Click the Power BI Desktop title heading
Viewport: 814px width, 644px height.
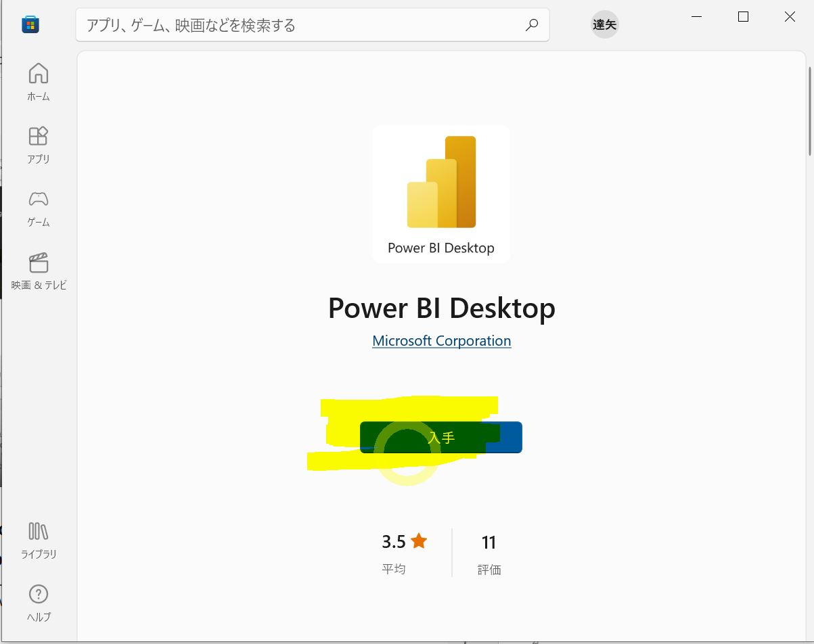[x=441, y=308]
